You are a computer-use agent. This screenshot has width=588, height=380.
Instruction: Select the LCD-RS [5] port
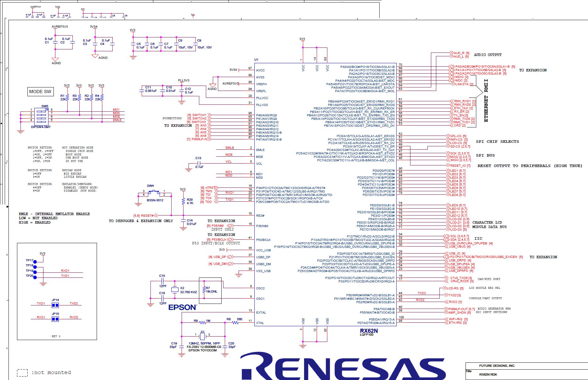pyautogui.click(x=453, y=288)
